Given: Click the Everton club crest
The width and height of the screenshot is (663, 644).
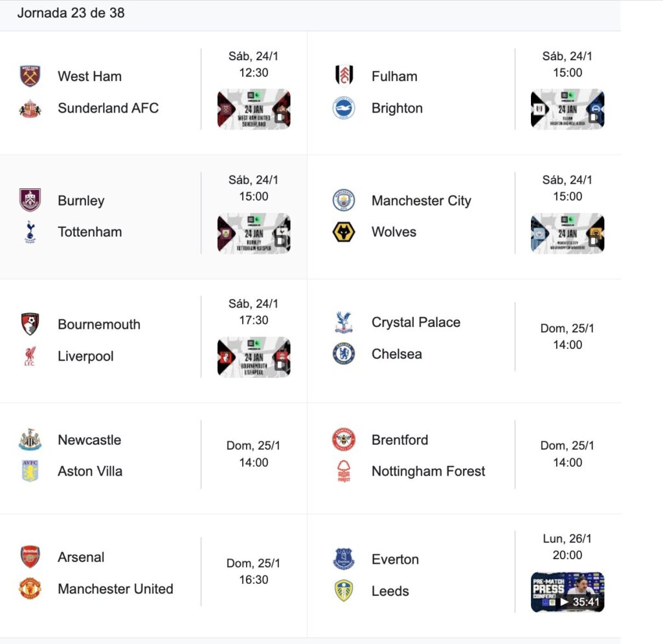Looking at the screenshot, I should pyautogui.click(x=344, y=559).
